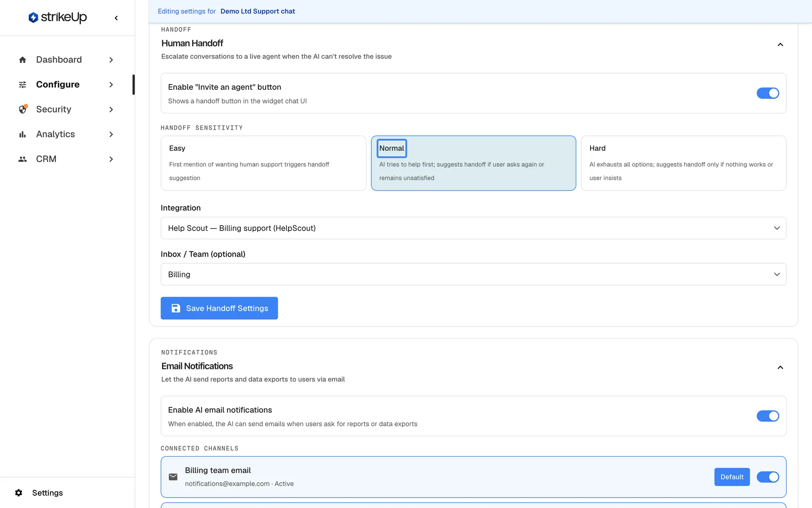Image resolution: width=812 pixels, height=508 pixels.
Task: Click the Analytics bar chart icon
Action: tap(23, 134)
